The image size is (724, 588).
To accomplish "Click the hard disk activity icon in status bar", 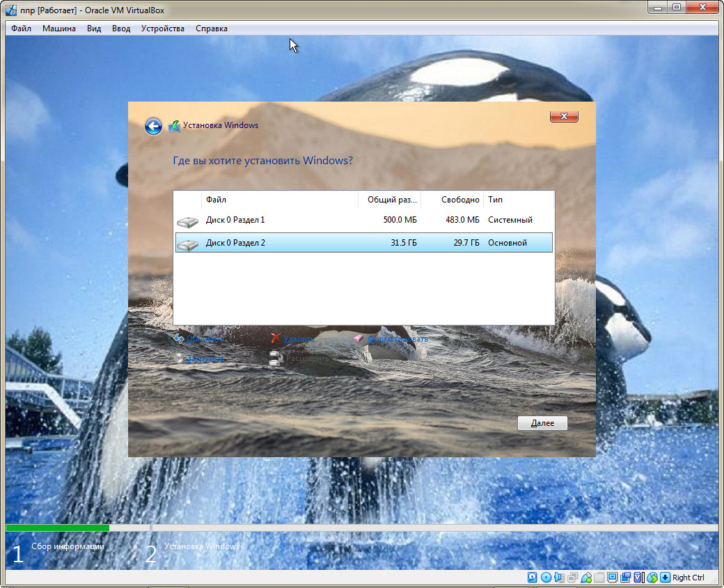I will point(533,578).
